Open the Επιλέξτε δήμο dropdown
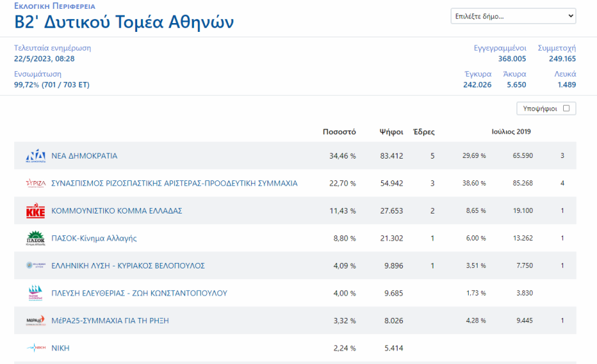The width and height of the screenshot is (597, 364). pyautogui.click(x=513, y=16)
